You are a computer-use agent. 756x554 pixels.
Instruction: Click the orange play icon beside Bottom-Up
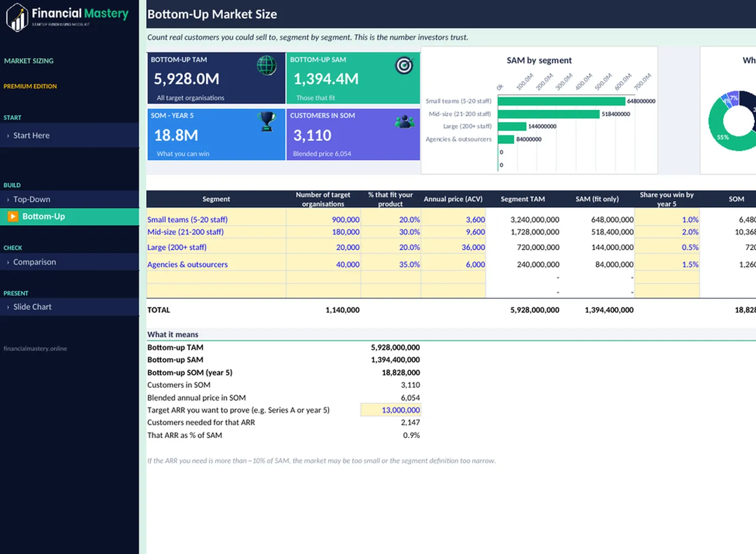pyautogui.click(x=13, y=217)
